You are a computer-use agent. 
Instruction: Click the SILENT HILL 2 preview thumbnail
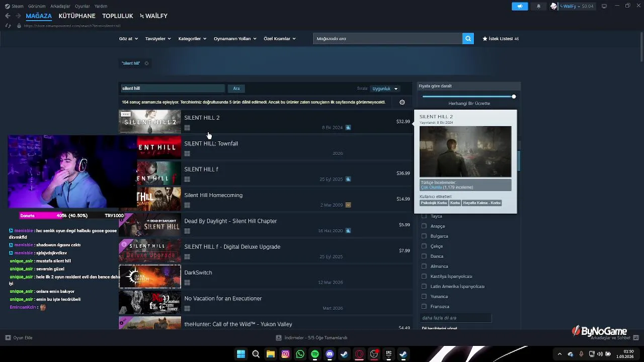tap(465, 151)
